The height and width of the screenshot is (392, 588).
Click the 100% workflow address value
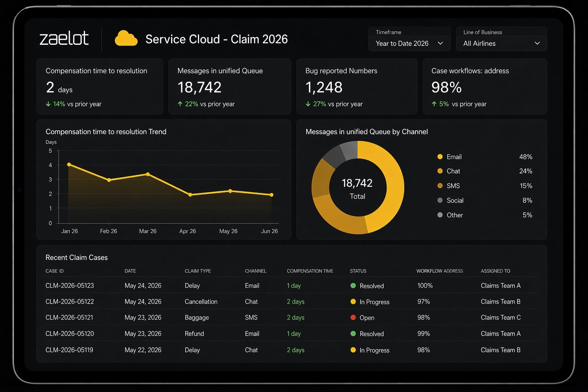click(425, 286)
